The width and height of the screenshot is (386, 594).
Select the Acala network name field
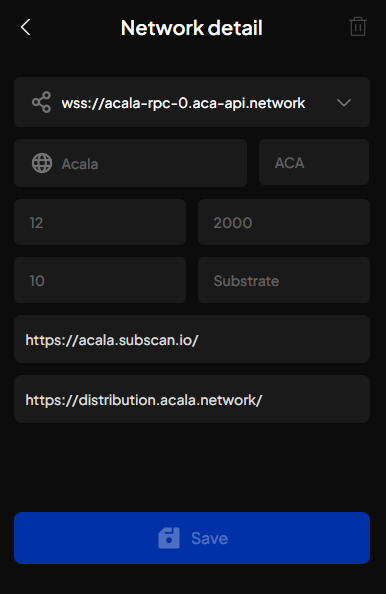pyautogui.click(x=131, y=163)
